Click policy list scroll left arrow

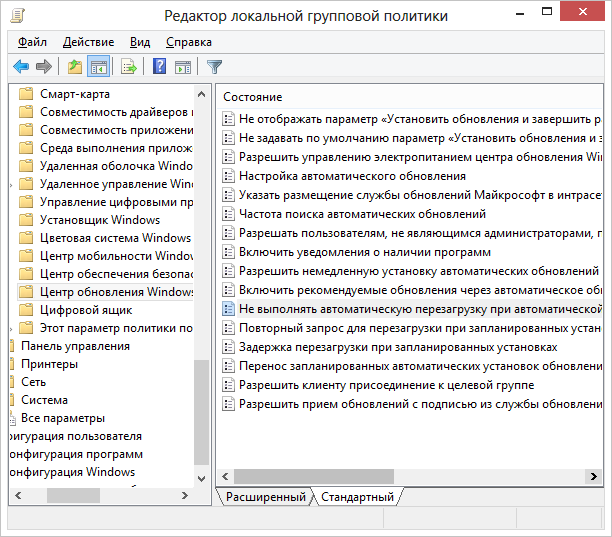(x=225, y=476)
